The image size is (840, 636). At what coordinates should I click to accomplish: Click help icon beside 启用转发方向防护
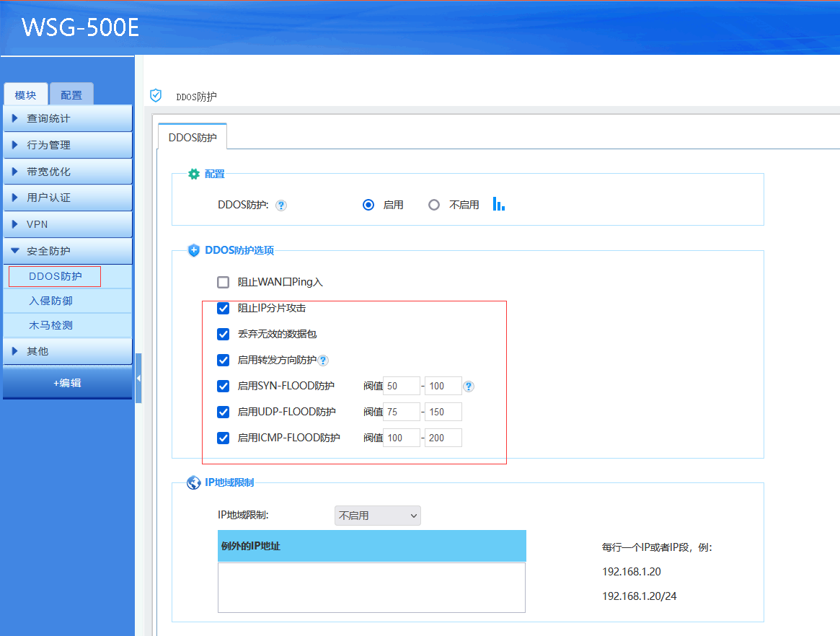[323, 361]
